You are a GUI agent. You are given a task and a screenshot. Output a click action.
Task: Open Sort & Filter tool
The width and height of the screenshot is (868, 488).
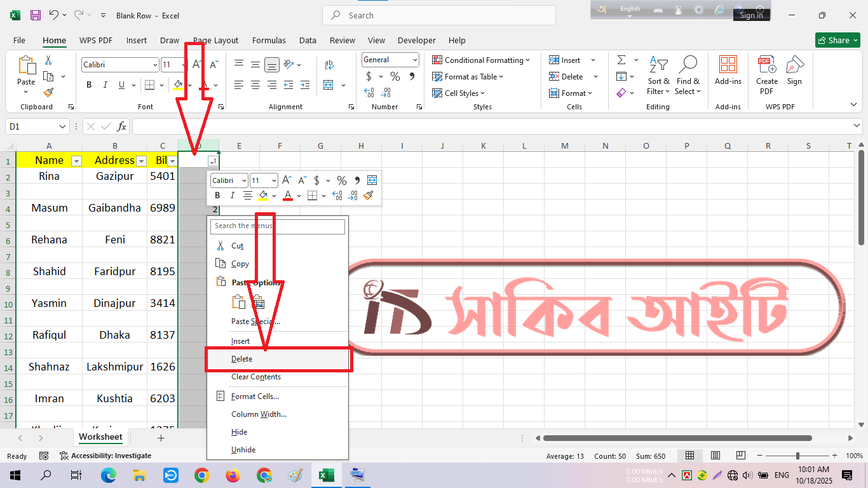click(x=658, y=76)
